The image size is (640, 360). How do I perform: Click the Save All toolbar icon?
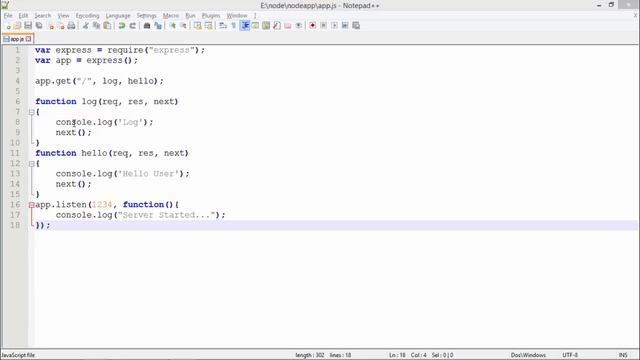(39, 26)
